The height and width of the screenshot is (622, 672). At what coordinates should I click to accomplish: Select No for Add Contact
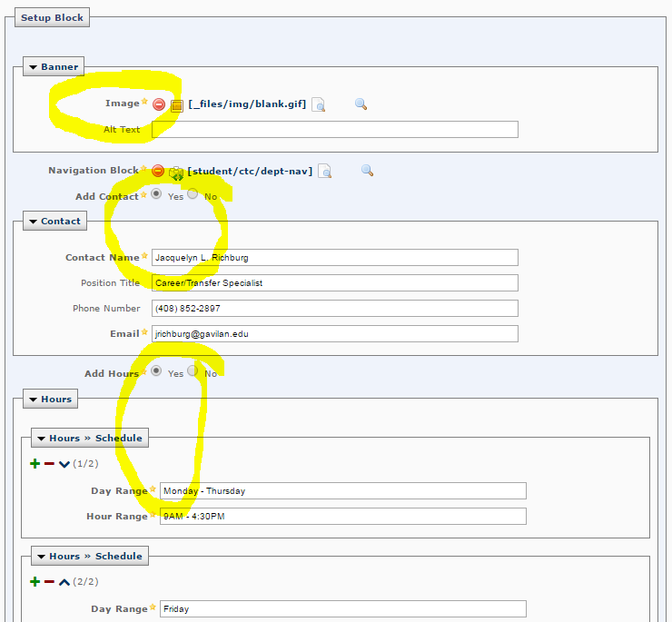tap(193, 194)
